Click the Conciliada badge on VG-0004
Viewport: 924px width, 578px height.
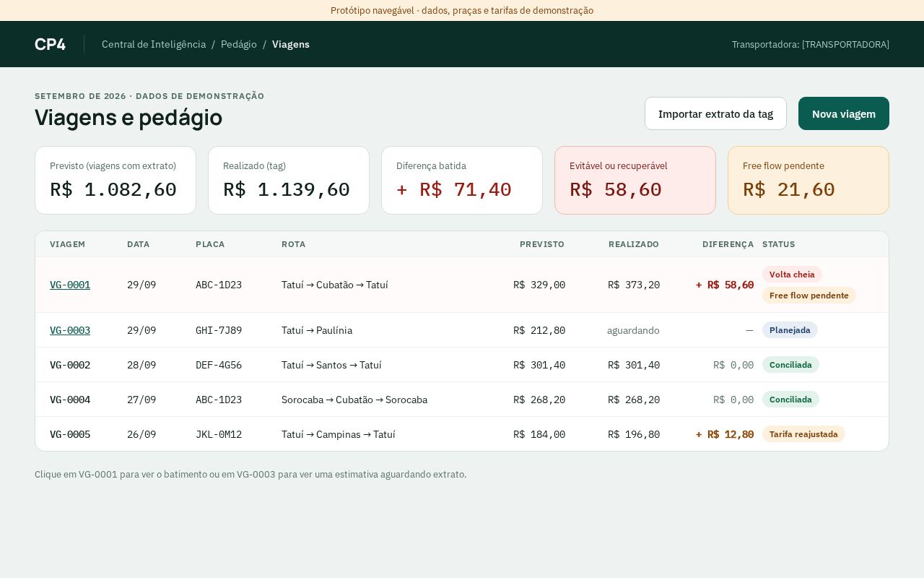[x=790, y=400]
